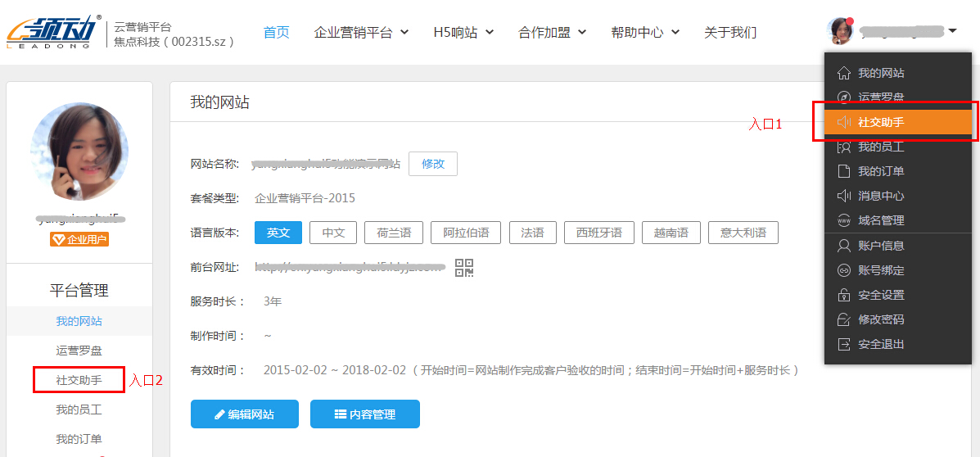980x457 pixels.
Task: Click the lock icon for 安全设置
Action: [844, 295]
